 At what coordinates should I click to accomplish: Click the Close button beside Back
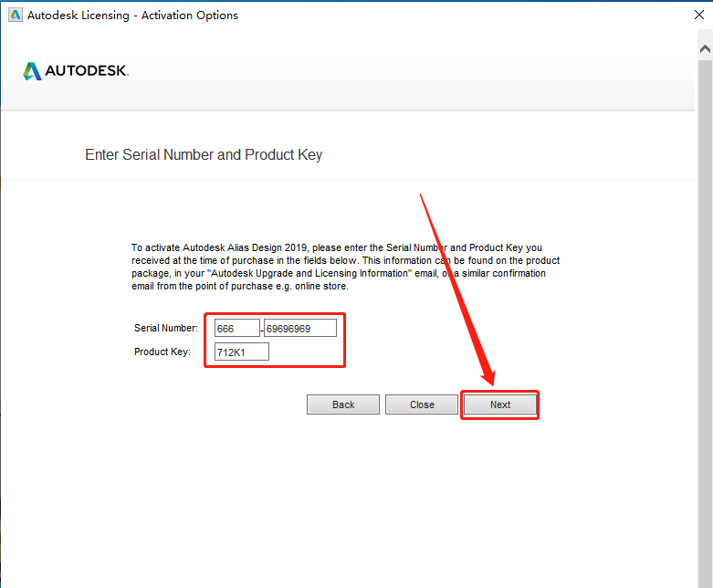[x=422, y=404]
